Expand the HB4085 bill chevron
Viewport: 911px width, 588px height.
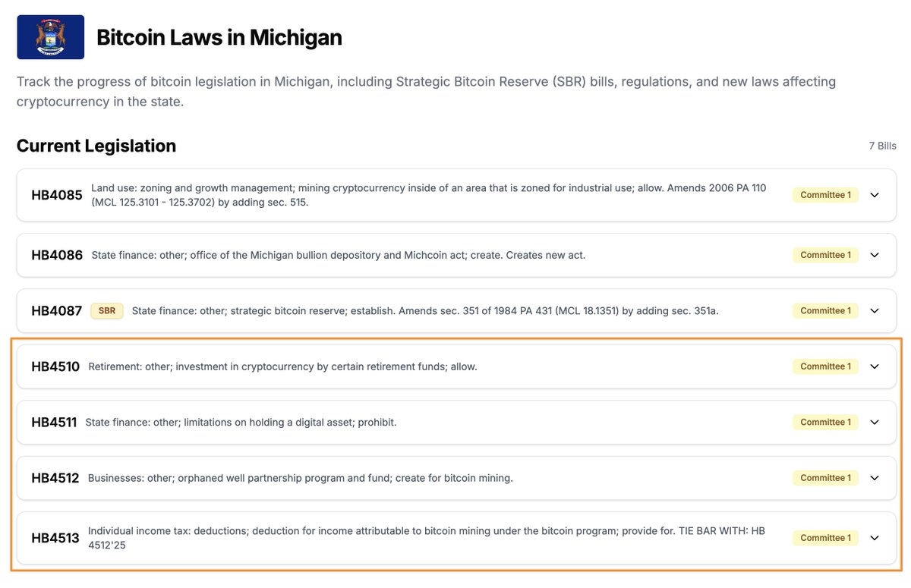pos(875,195)
